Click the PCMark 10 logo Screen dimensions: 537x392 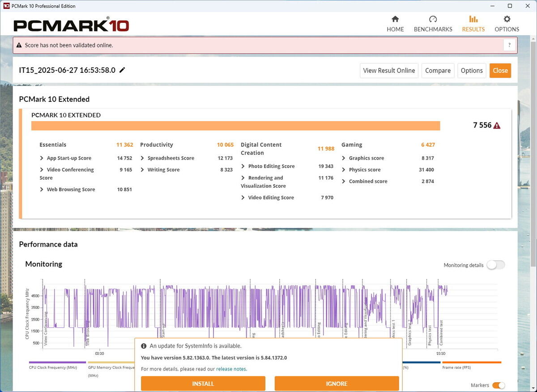tap(72, 25)
